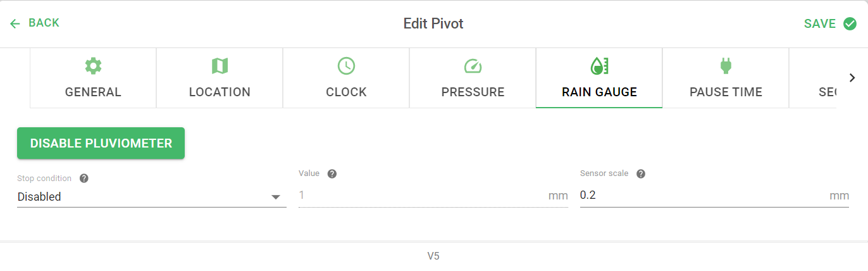
Task: Click the map icon above Location
Action: (220, 66)
